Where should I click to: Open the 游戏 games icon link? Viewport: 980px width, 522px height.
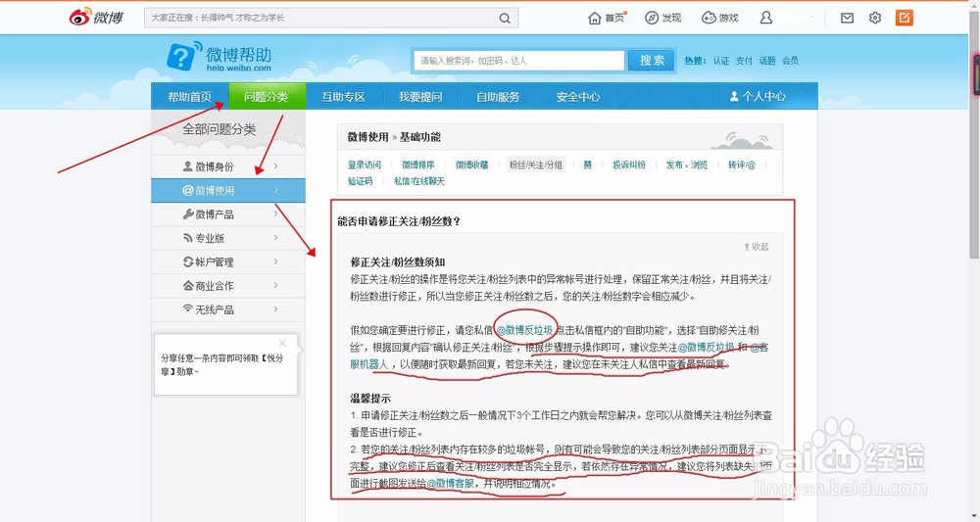[x=720, y=18]
